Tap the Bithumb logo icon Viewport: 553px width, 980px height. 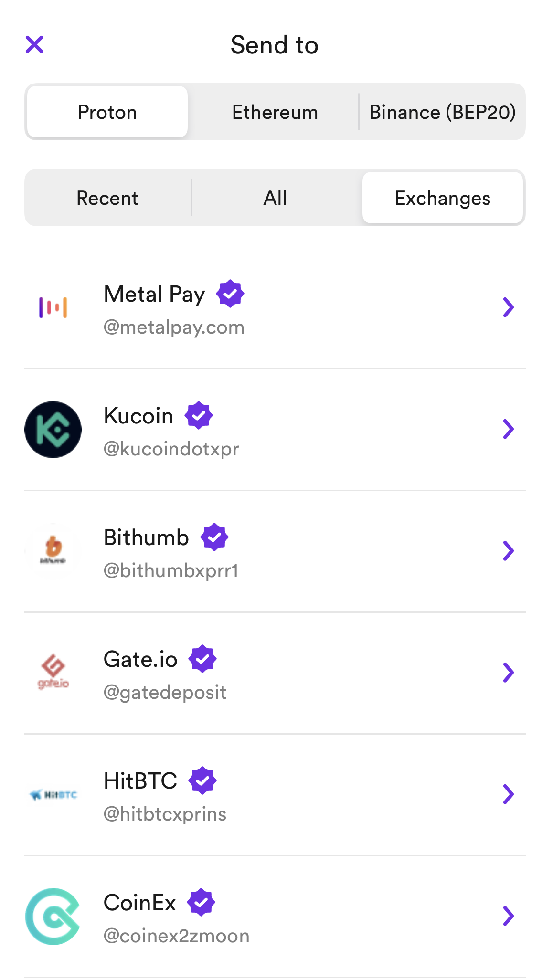tap(53, 550)
